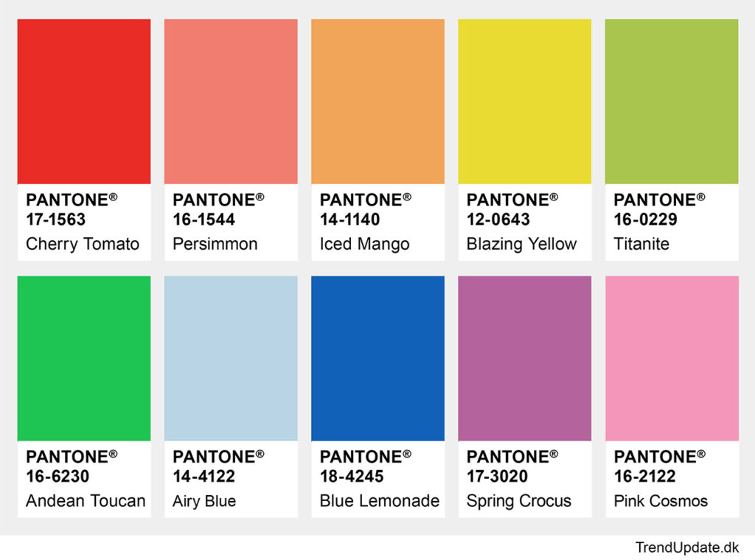This screenshot has height=560, width=755.
Task: Click the Cherry Tomato red swatch
Action: [84, 102]
